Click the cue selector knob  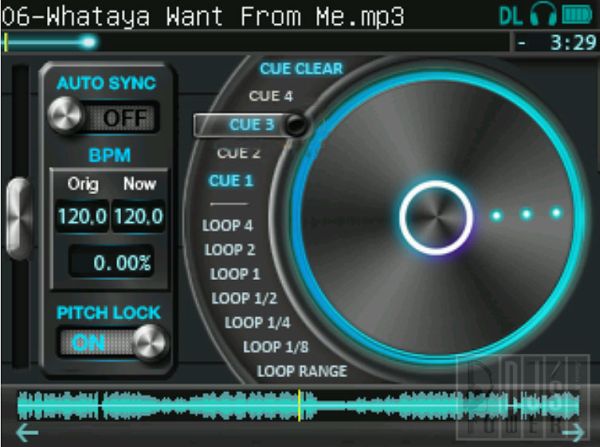296,125
